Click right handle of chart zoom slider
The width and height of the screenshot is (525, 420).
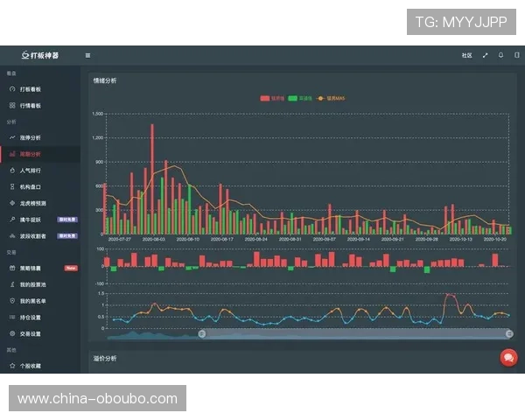coord(509,333)
